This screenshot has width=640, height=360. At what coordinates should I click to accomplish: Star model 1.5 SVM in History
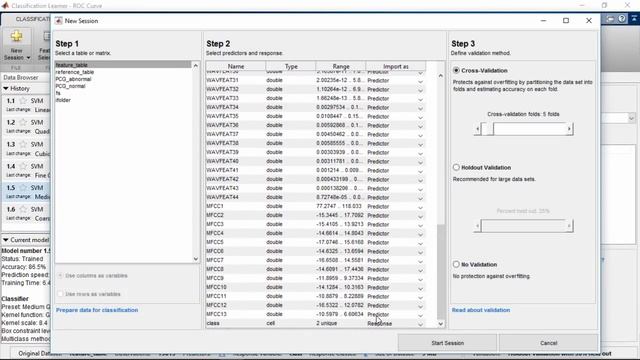pos(23,188)
